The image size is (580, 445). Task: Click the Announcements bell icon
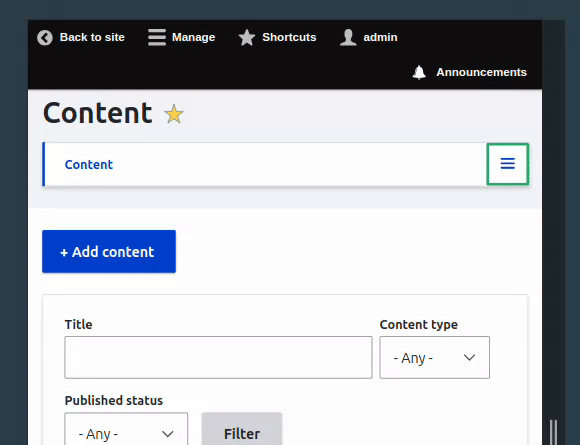coord(419,72)
